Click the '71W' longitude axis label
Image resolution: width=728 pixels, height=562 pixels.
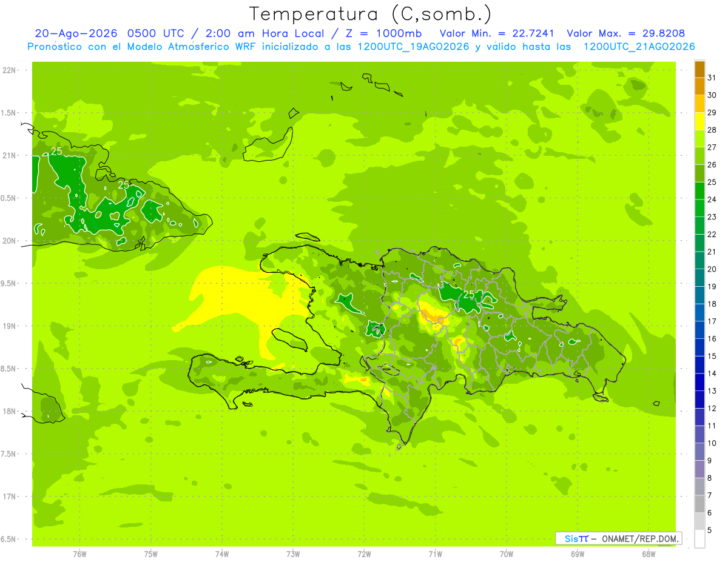click(435, 554)
